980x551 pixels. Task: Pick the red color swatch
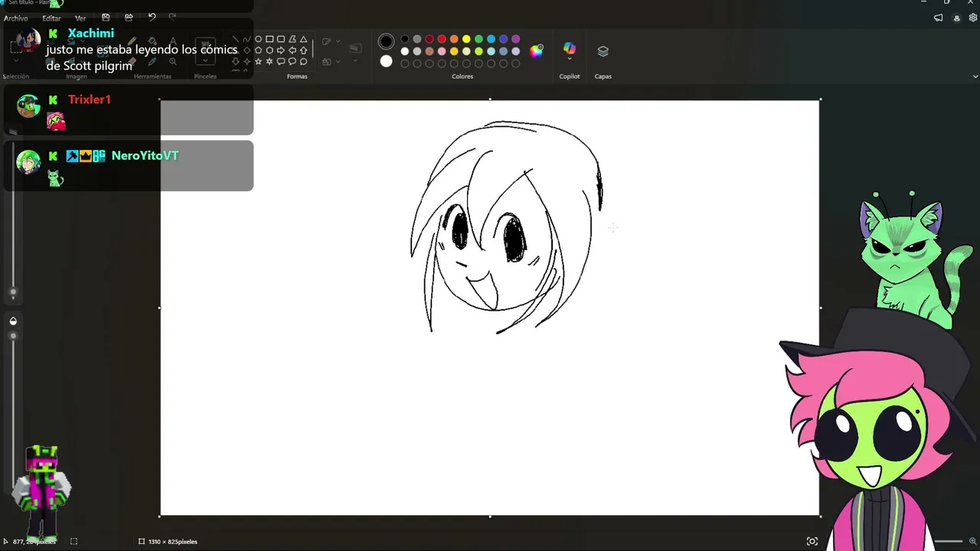pos(442,39)
